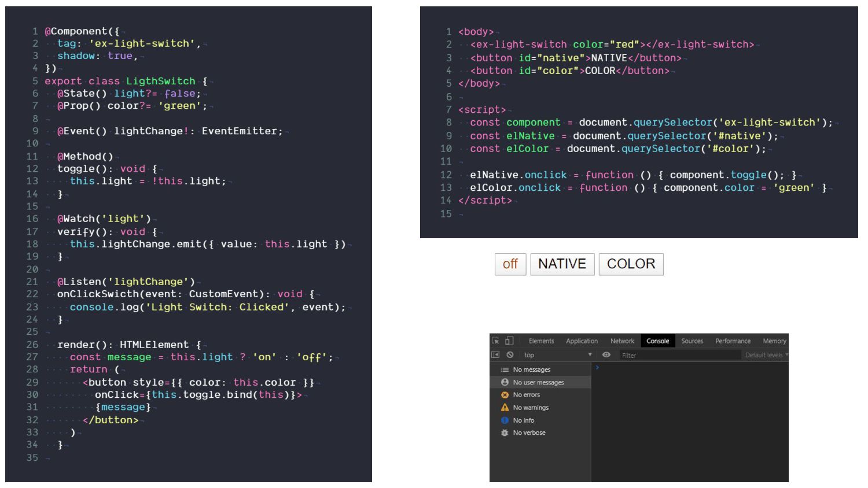Click the '@Event() lightChange!' line

pos(170,131)
